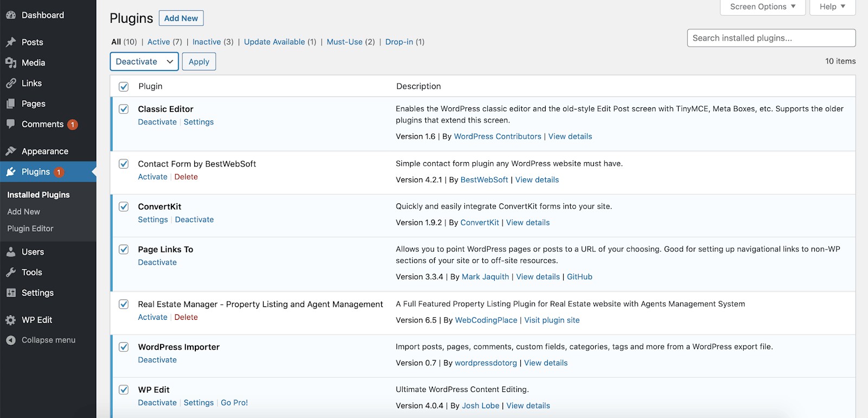Toggle the select-all plugins checkbox

[x=124, y=87]
